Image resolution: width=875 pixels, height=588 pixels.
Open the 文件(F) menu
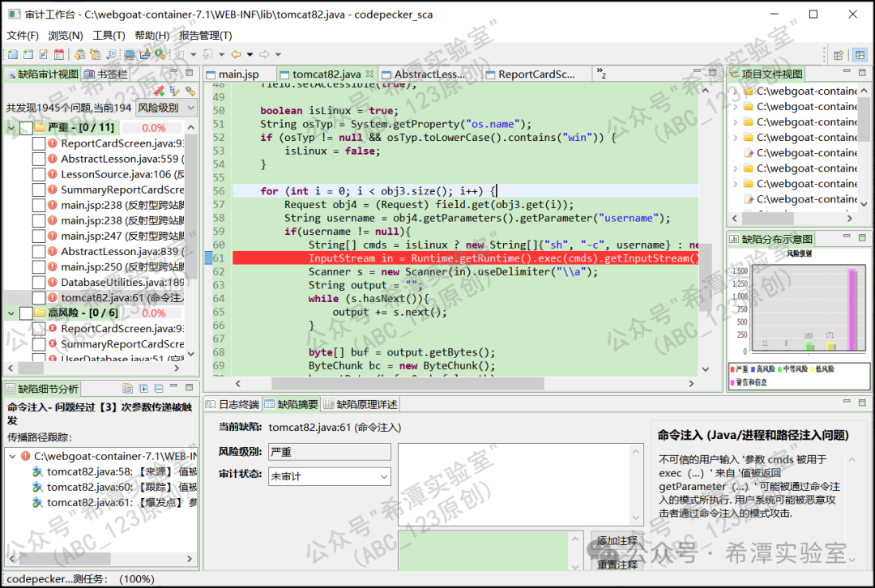pyautogui.click(x=23, y=35)
